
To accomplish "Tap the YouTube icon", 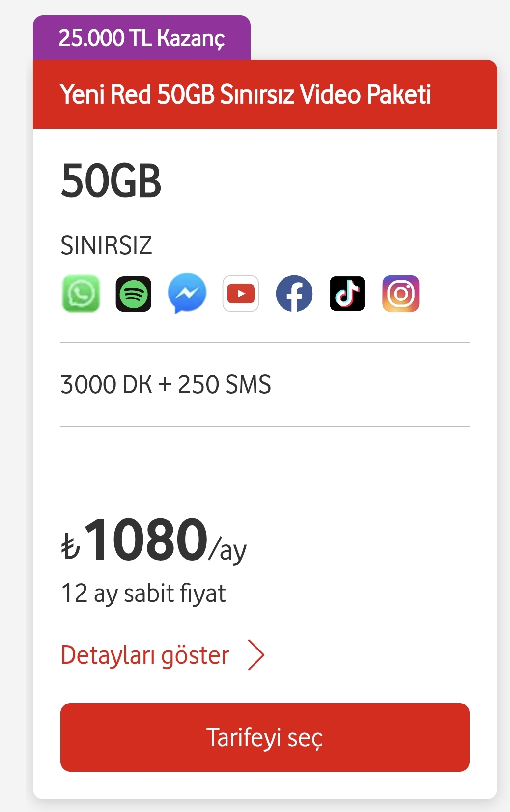I will click(x=241, y=294).
